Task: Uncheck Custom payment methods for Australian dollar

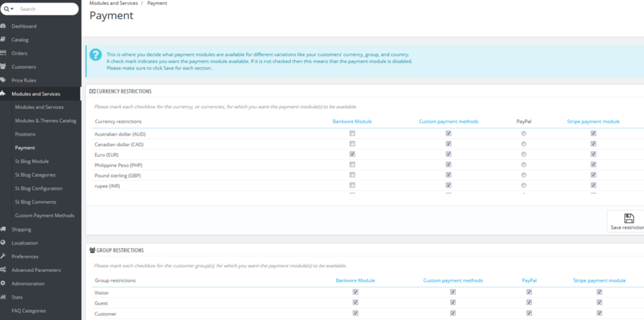Action: 448,133
